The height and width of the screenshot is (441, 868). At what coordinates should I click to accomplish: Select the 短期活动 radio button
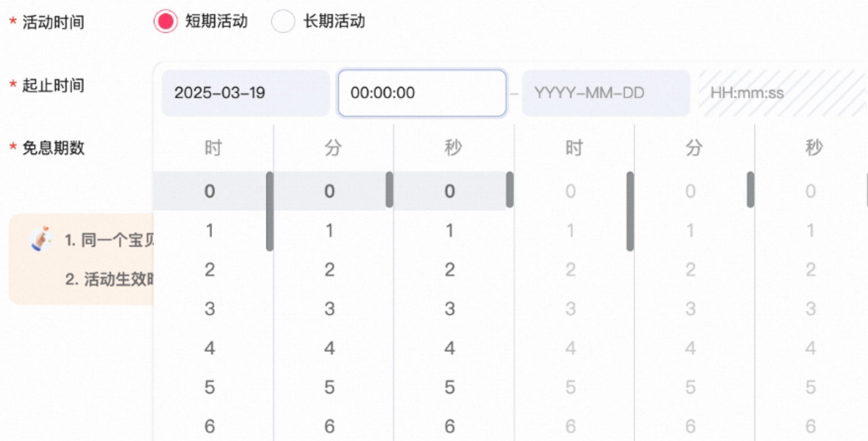[x=165, y=21]
